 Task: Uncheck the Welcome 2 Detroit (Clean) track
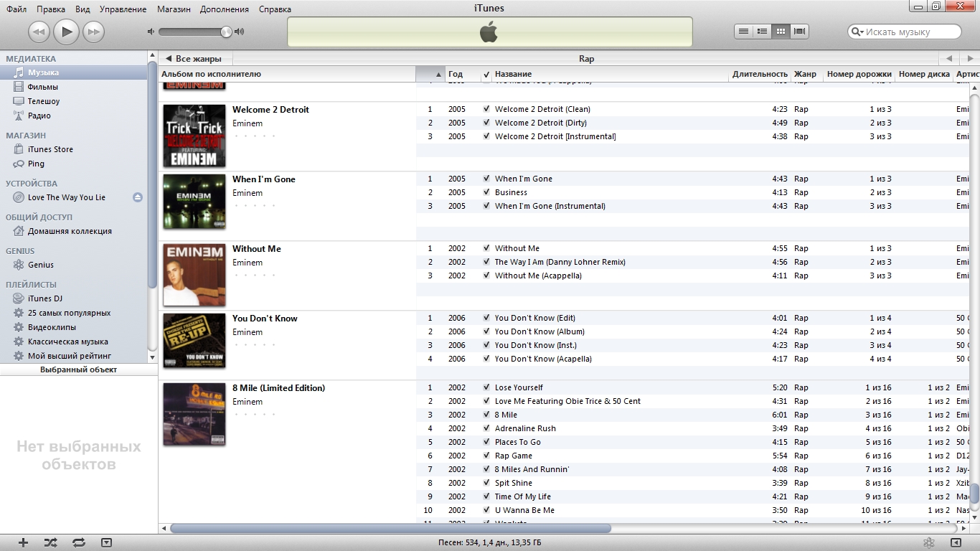click(x=486, y=109)
